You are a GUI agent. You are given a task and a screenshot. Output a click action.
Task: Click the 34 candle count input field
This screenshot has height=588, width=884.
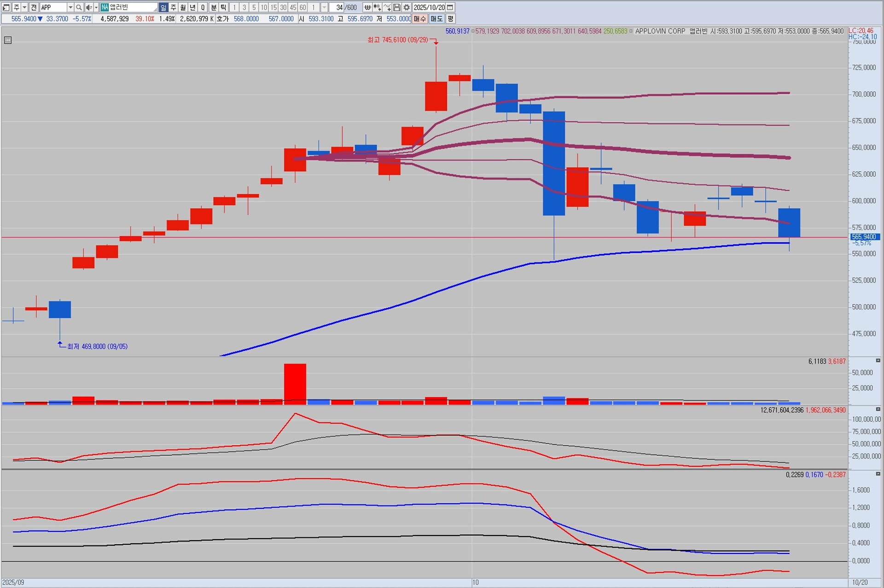(337, 7)
